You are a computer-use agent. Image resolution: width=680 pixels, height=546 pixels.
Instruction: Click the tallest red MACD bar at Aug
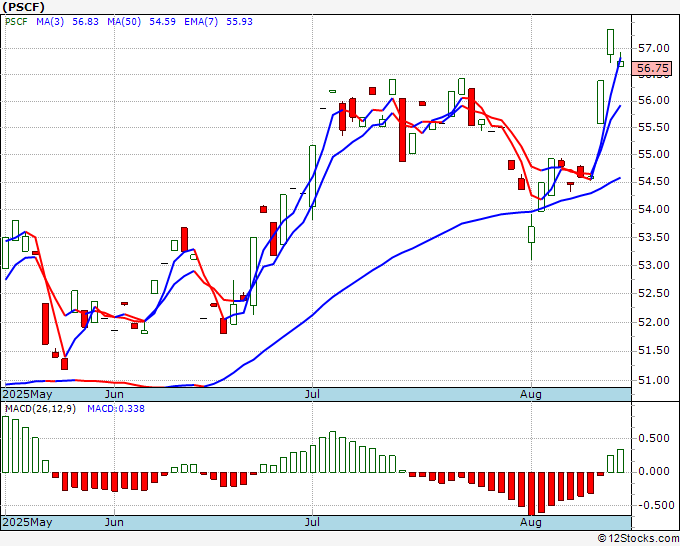tap(532, 493)
